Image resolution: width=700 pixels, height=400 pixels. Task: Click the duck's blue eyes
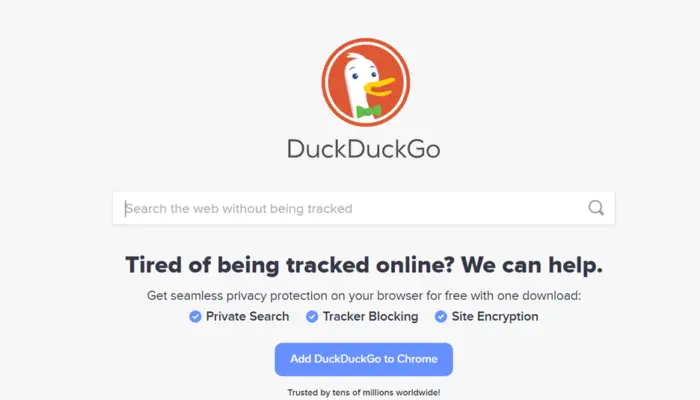tap(363, 76)
